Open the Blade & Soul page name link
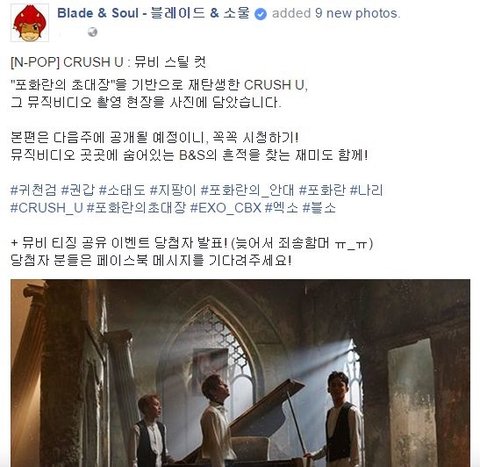This screenshot has height=467, width=480. pyautogui.click(x=153, y=13)
